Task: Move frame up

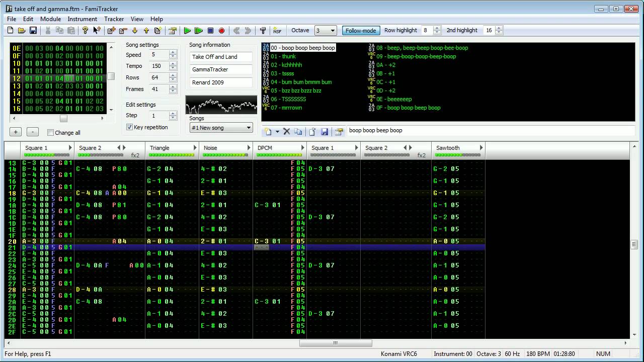Action: (x=146, y=31)
